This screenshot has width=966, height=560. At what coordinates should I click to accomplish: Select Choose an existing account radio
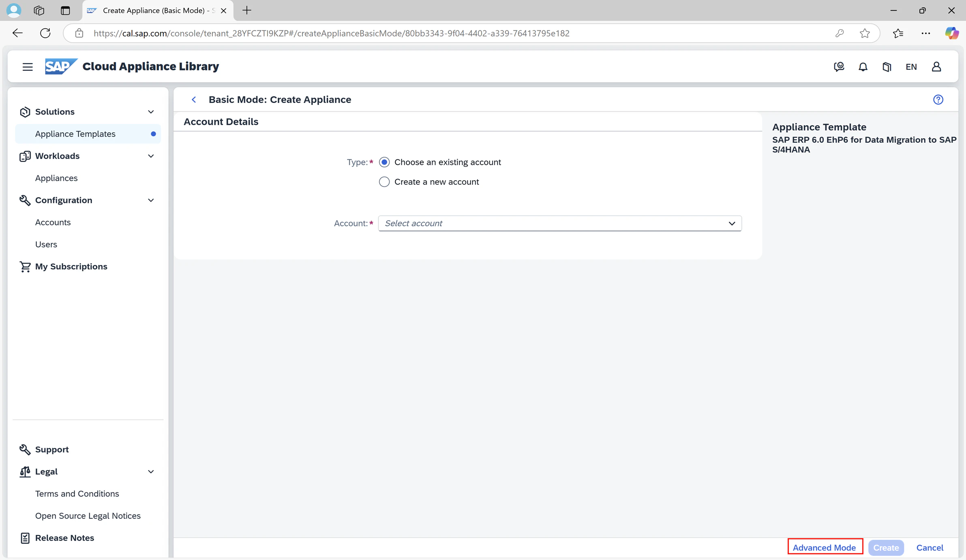pyautogui.click(x=384, y=162)
